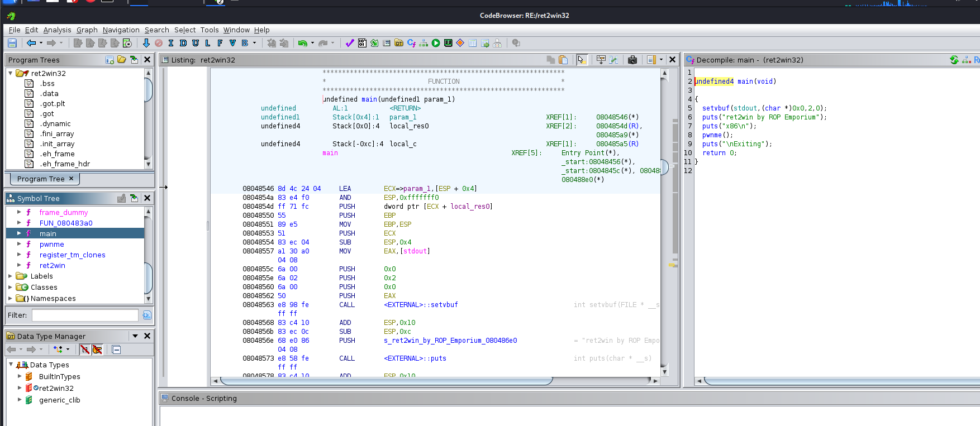Paste icon in the Listing header
Screen dimensions: 980x426
pos(563,60)
